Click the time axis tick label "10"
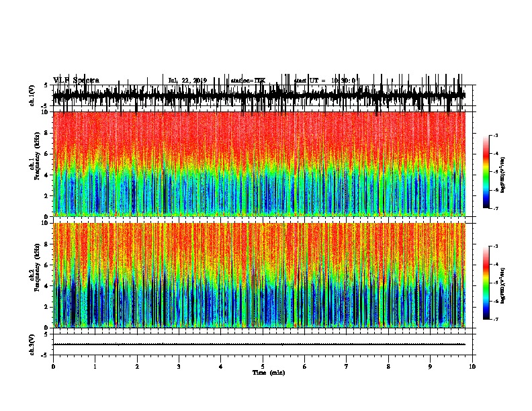The width and height of the screenshot is (532, 411). pos(472,367)
